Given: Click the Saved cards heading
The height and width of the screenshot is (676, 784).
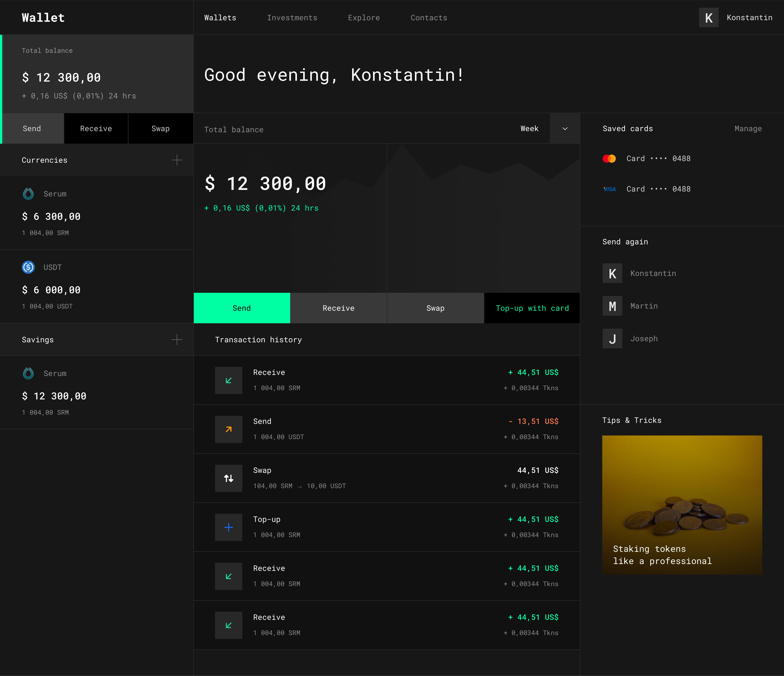Looking at the screenshot, I should pos(628,129).
